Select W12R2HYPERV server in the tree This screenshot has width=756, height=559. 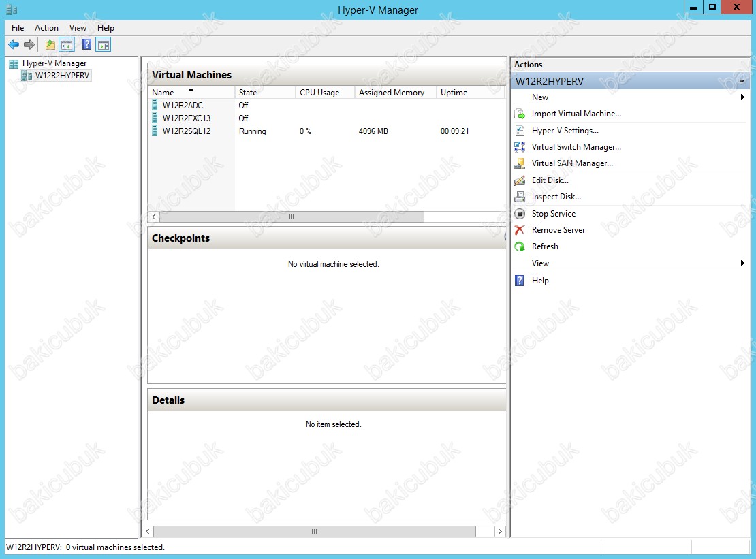point(62,76)
